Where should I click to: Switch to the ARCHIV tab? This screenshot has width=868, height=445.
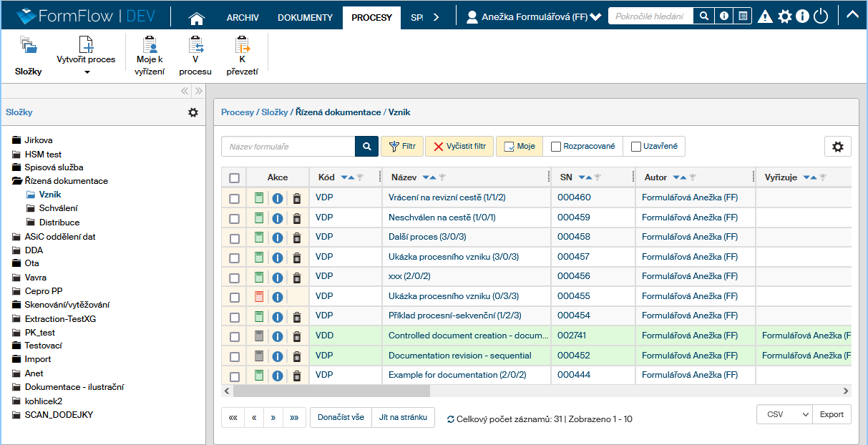tap(243, 18)
